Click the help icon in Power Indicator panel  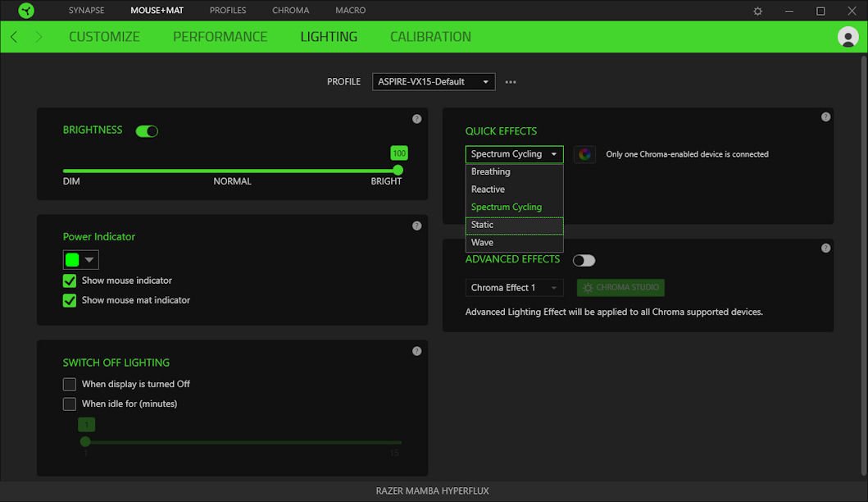[x=417, y=226]
